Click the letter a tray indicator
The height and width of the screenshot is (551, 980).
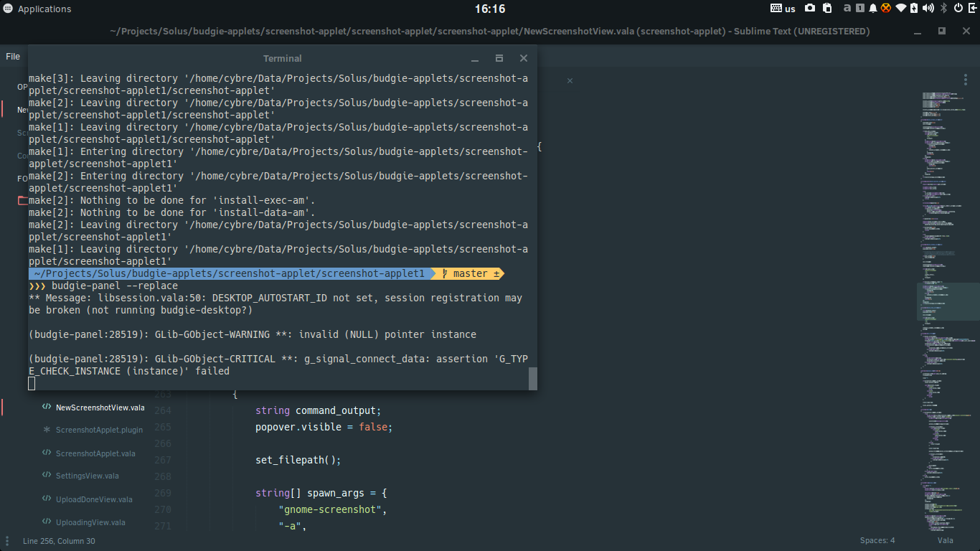pyautogui.click(x=847, y=9)
